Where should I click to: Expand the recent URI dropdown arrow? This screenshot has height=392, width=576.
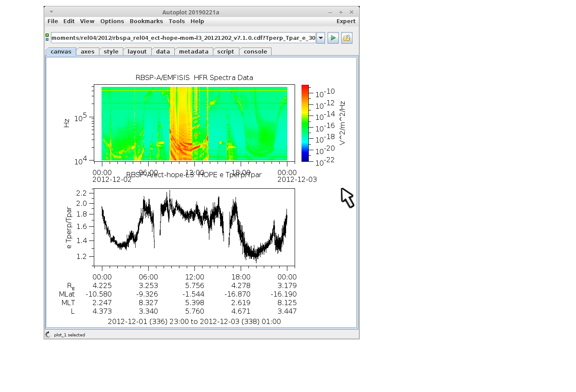coord(321,38)
